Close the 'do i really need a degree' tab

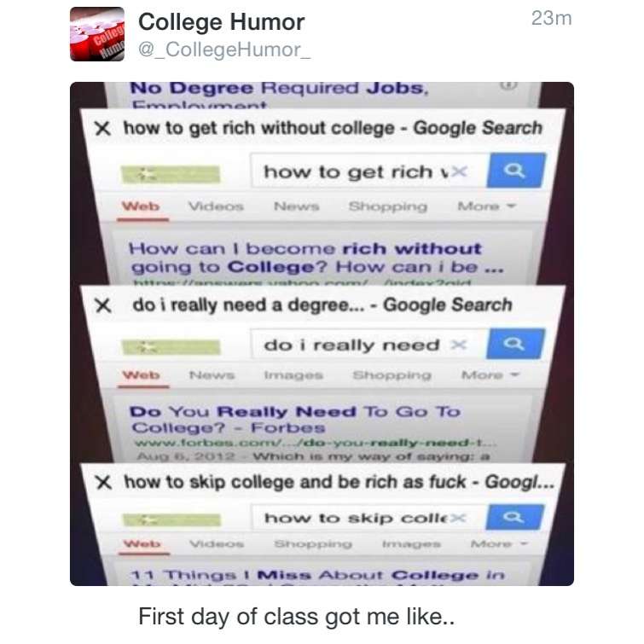tap(102, 305)
